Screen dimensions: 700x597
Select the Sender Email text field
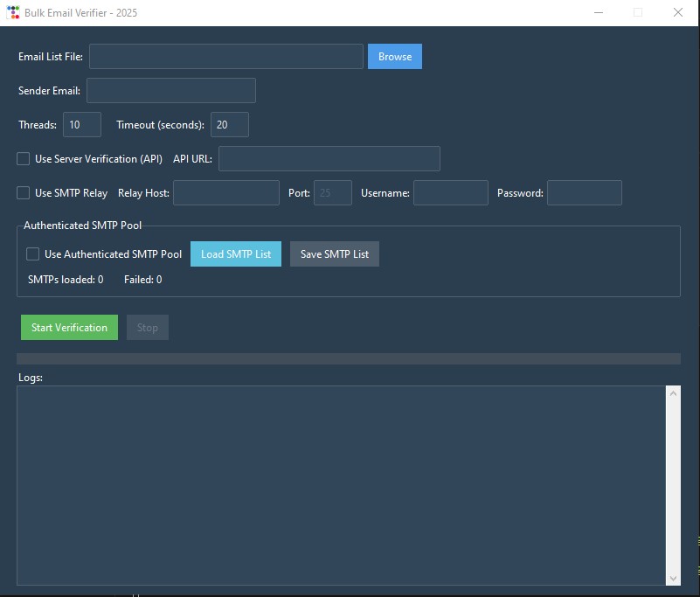(171, 90)
